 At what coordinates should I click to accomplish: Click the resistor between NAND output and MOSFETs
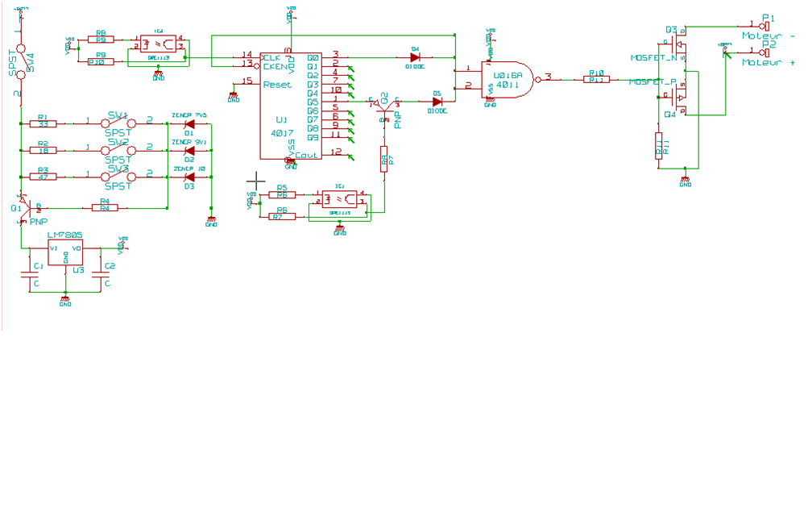pos(597,79)
